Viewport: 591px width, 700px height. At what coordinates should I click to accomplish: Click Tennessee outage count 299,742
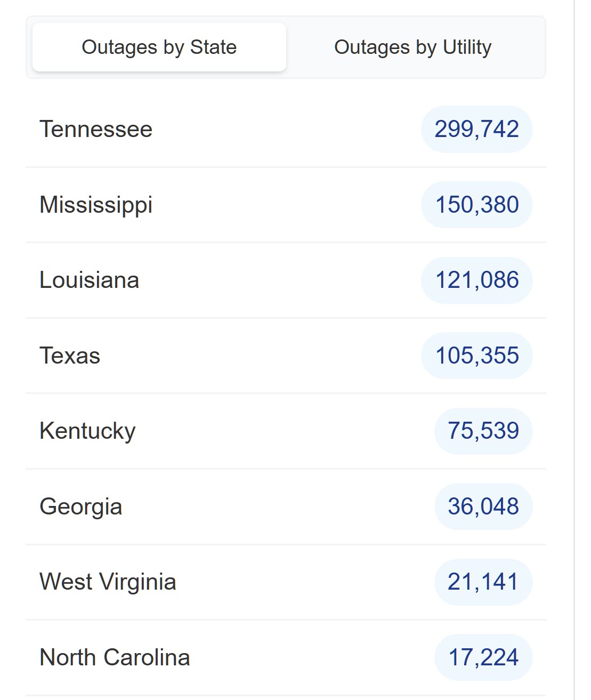[x=476, y=130]
